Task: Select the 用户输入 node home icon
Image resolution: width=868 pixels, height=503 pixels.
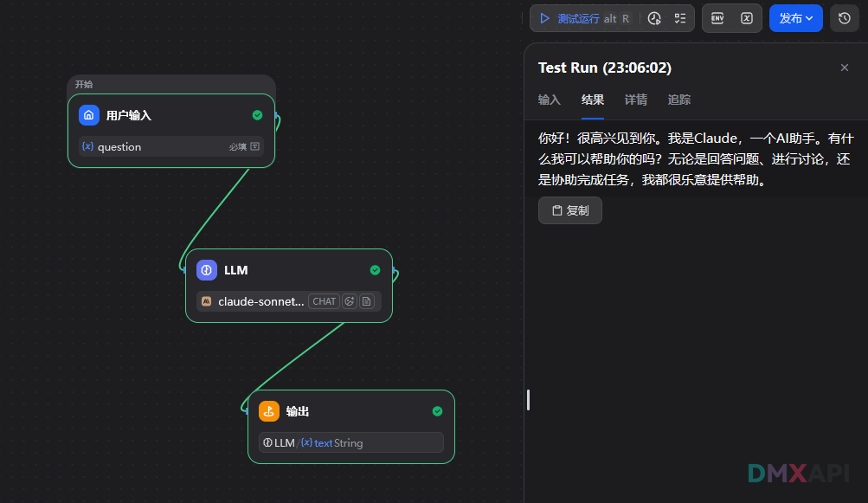Action: 89,115
